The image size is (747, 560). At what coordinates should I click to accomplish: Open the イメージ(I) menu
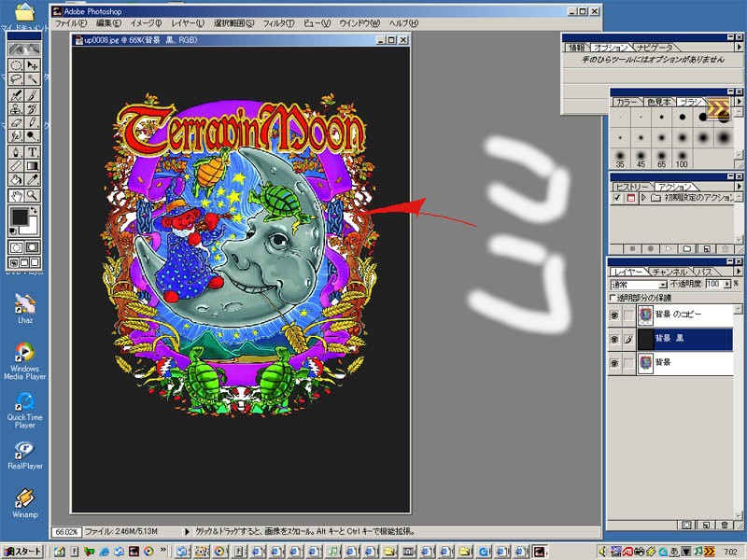pyautogui.click(x=146, y=22)
